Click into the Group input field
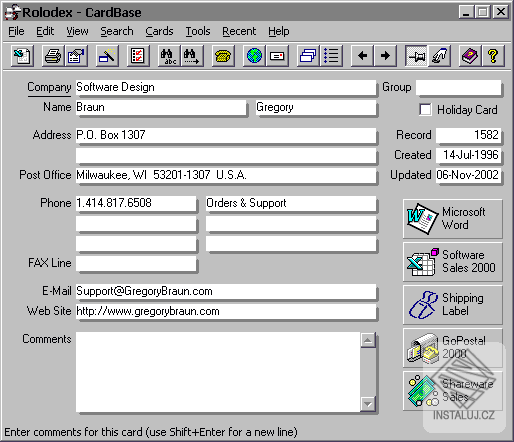Viewport: 514px width, 442px height. click(458, 87)
